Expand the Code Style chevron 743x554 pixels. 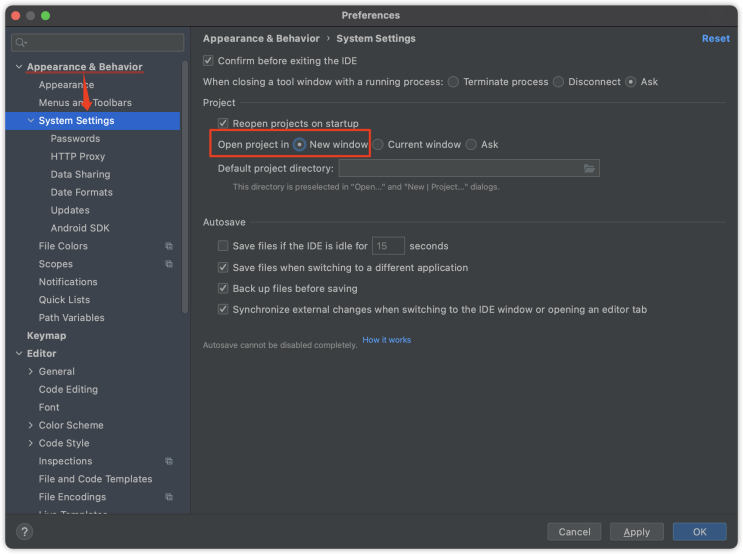pyautogui.click(x=31, y=443)
